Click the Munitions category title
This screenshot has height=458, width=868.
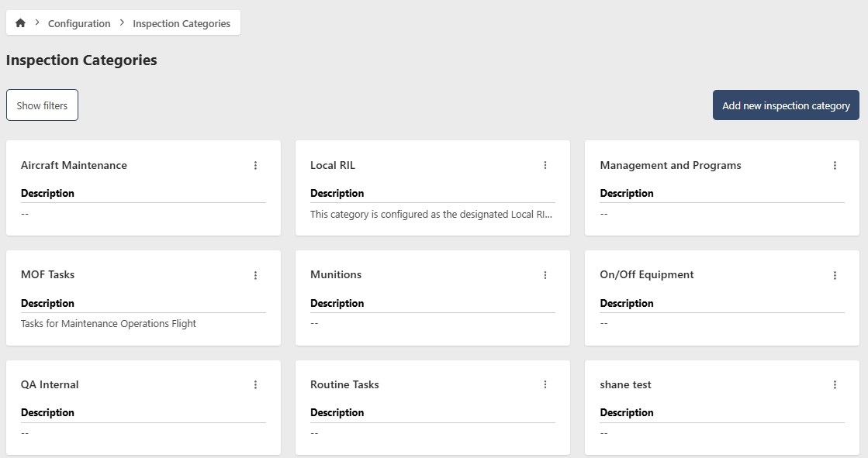coord(336,274)
